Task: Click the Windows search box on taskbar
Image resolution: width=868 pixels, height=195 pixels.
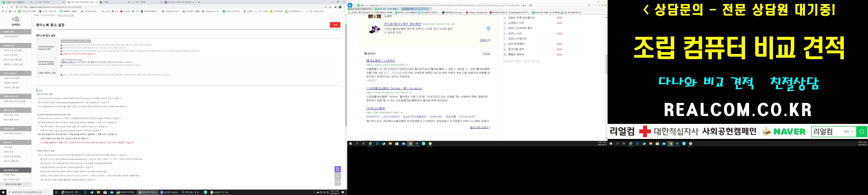Action: click(30, 192)
